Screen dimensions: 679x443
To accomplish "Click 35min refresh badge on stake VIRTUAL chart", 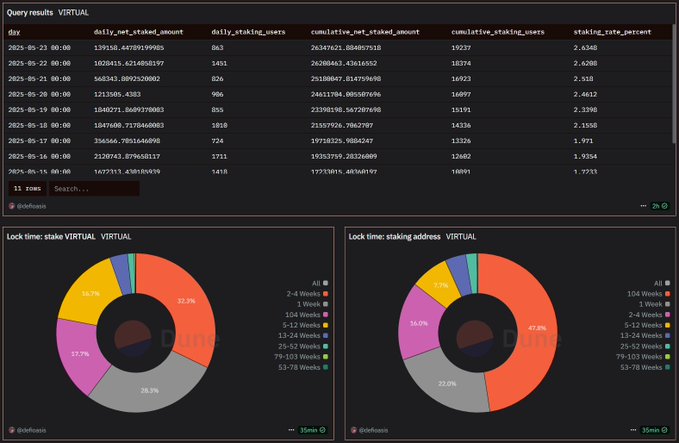I will coord(309,429).
